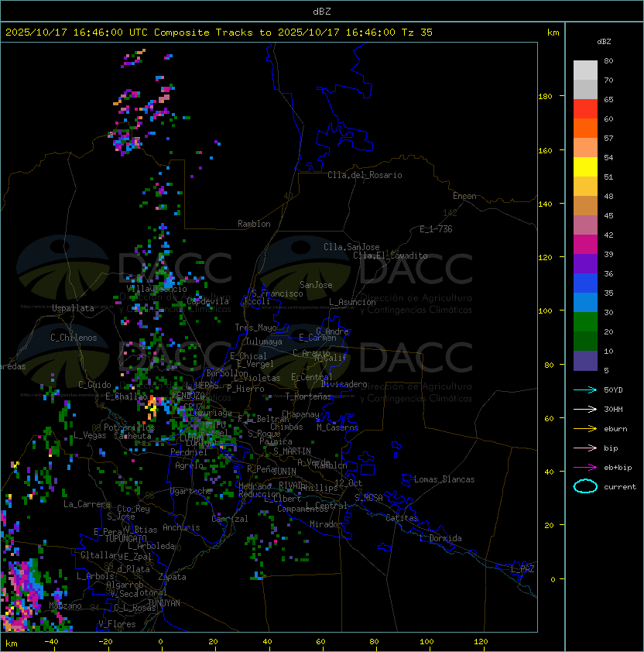Pick the red swatch below 65 dBZ
The image size is (644, 652).
pyautogui.click(x=585, y=109)
